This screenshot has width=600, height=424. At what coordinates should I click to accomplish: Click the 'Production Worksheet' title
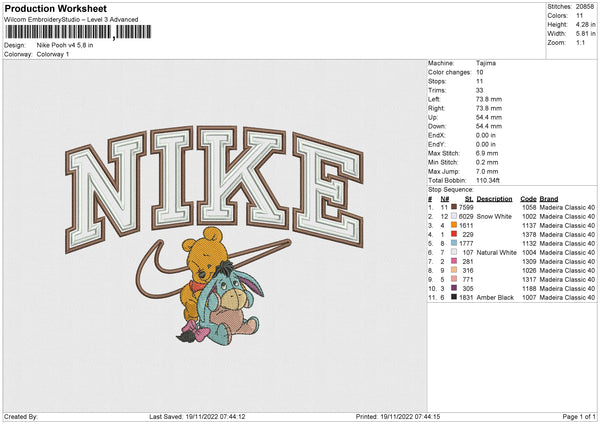coord(55,8)
